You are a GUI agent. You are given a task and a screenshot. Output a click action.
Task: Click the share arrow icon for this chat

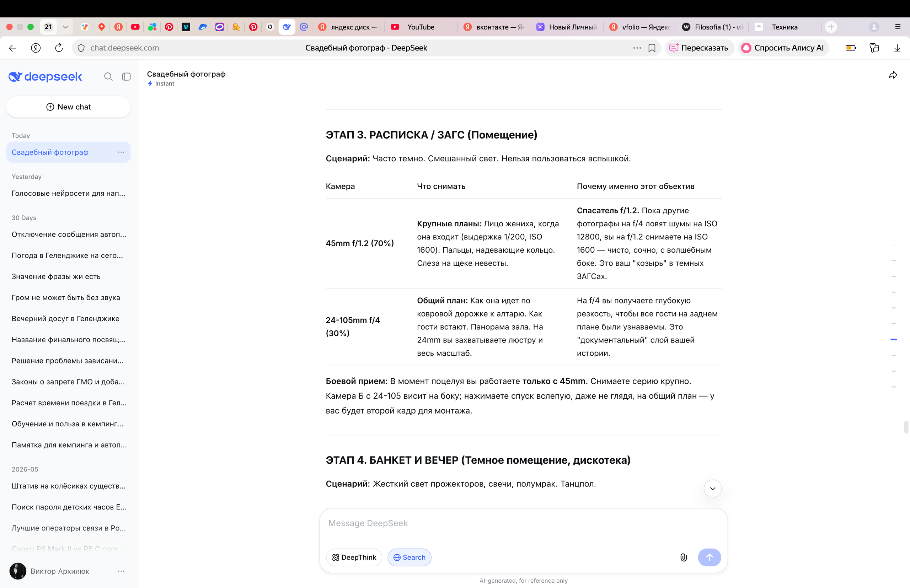click(x=893, y=75)
